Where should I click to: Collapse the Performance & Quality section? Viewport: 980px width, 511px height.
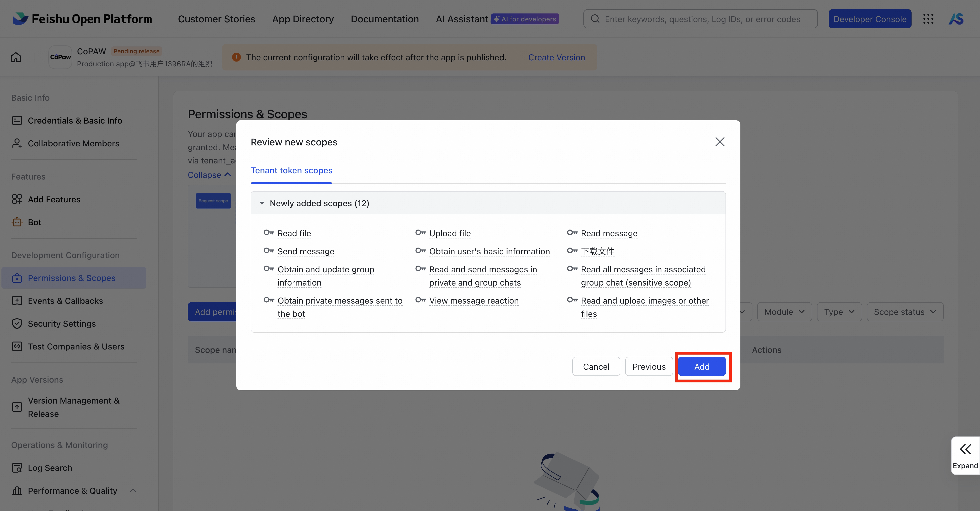click(133, 490)
